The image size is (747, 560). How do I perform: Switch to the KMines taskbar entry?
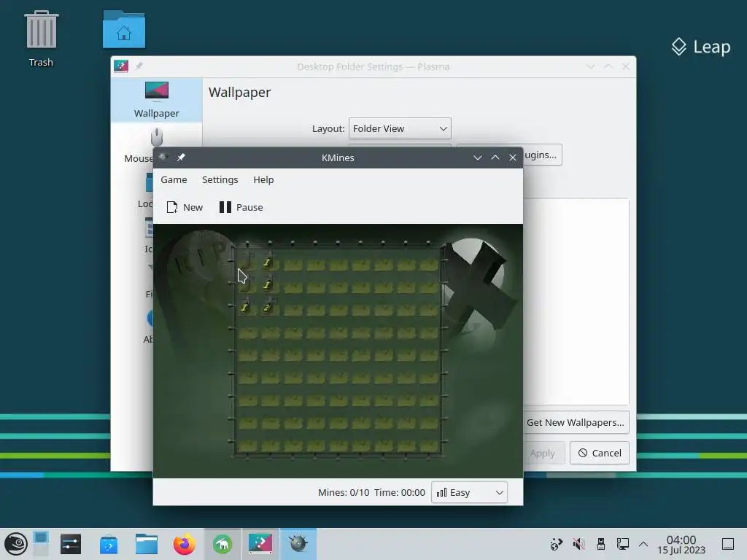[x=298, y=544]
